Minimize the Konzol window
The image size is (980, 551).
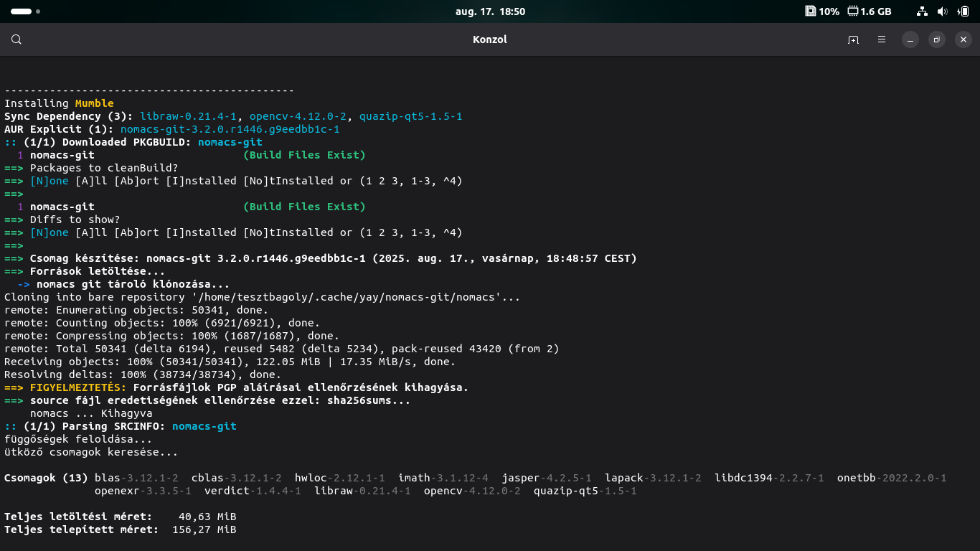910,39
